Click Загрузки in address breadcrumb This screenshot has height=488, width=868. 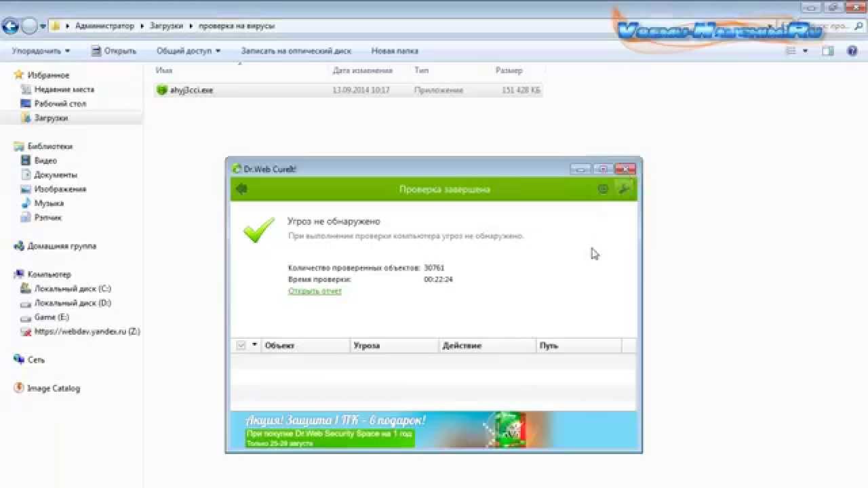pyautogui.click(x=167, y=26)
